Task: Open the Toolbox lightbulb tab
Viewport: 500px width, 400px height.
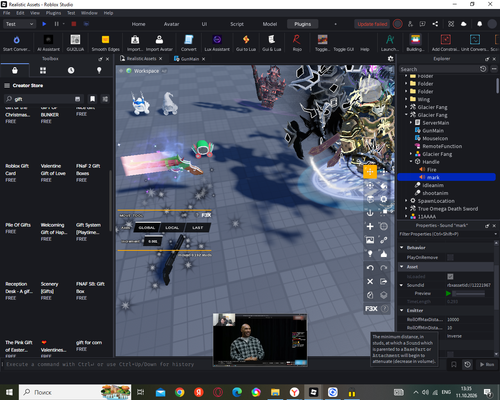Action: (x=99, y=70)
